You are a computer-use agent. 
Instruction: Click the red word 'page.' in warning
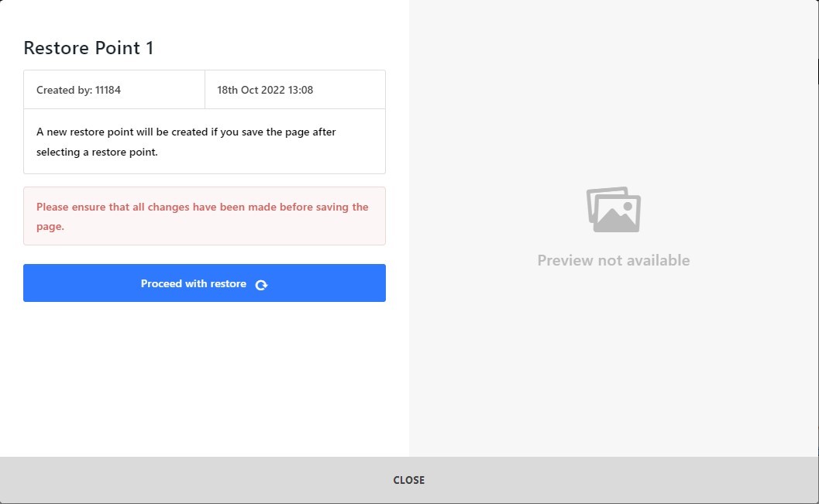coord(50,227)
